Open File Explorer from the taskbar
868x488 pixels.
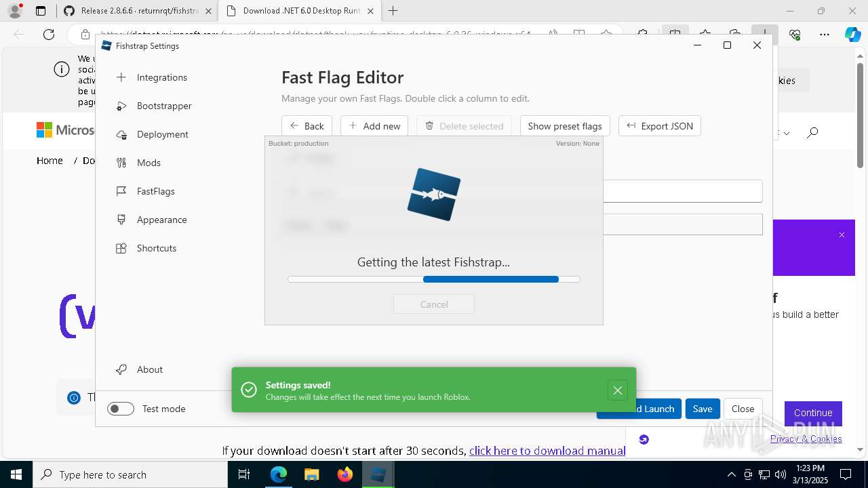click(x=311, y=474)
